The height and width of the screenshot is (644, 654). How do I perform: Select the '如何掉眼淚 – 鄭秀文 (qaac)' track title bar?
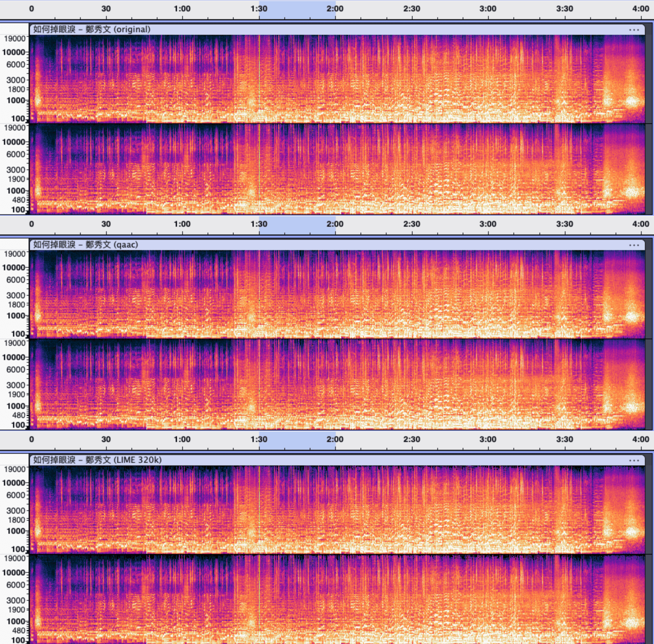(337, 245)
